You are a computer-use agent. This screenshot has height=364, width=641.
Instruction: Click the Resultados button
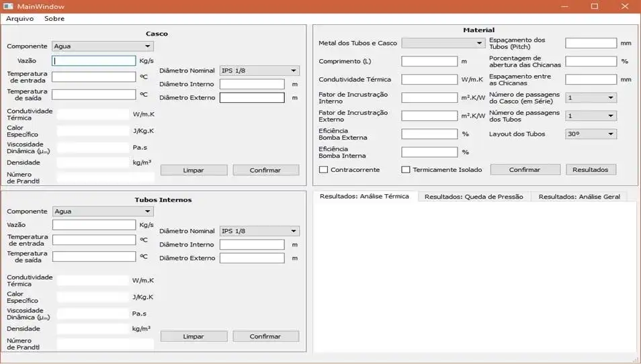tap(591, 169)
